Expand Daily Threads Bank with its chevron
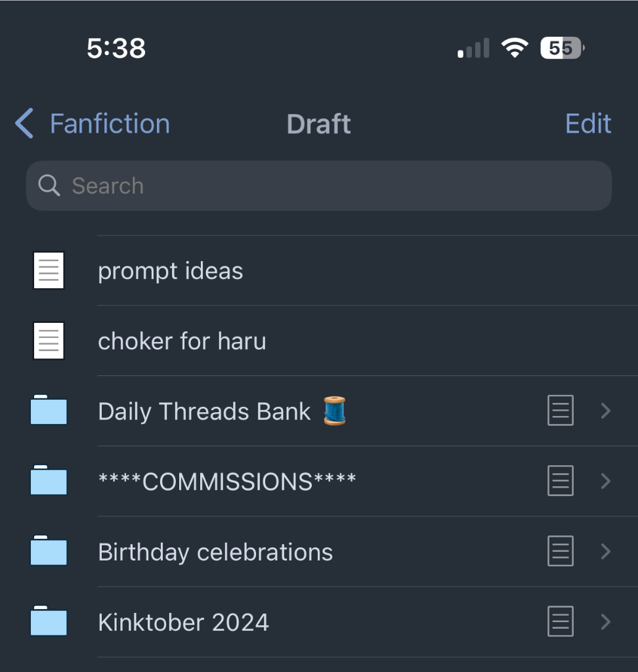The width and height of the screenshot is (638, 672). [605, 411]
